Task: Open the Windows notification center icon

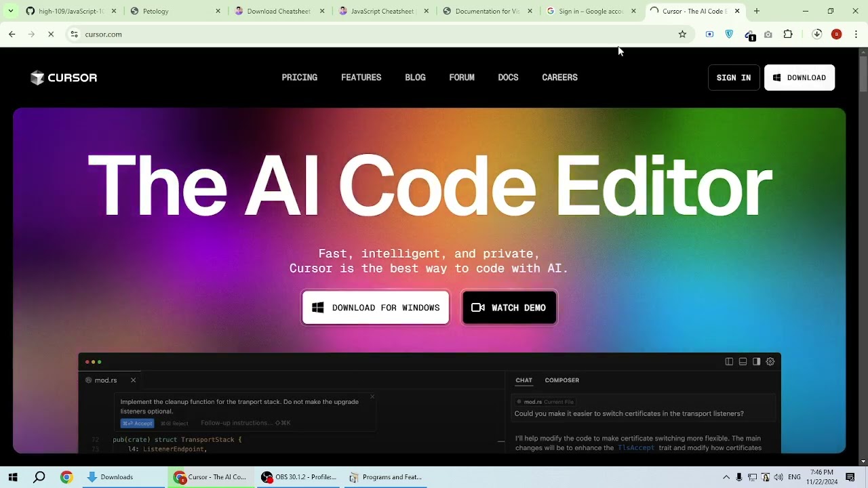Action: 850,477
